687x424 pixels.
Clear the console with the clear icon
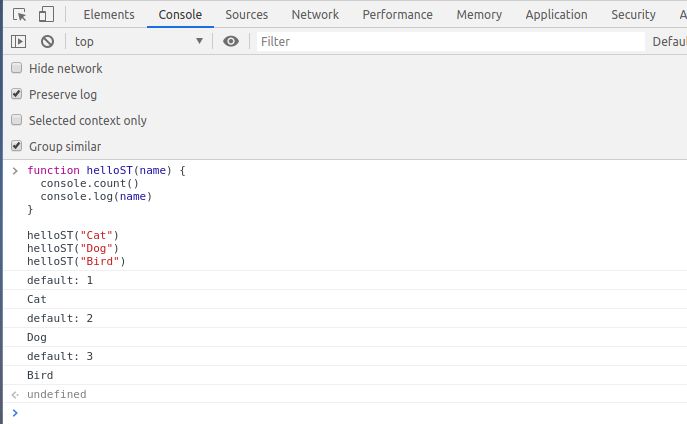[47, 41]
